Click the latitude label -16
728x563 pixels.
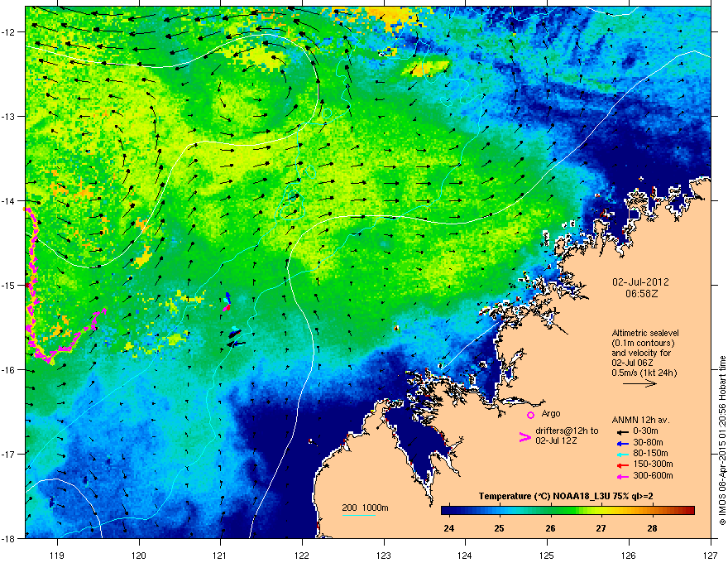click(x=9, y=370)
